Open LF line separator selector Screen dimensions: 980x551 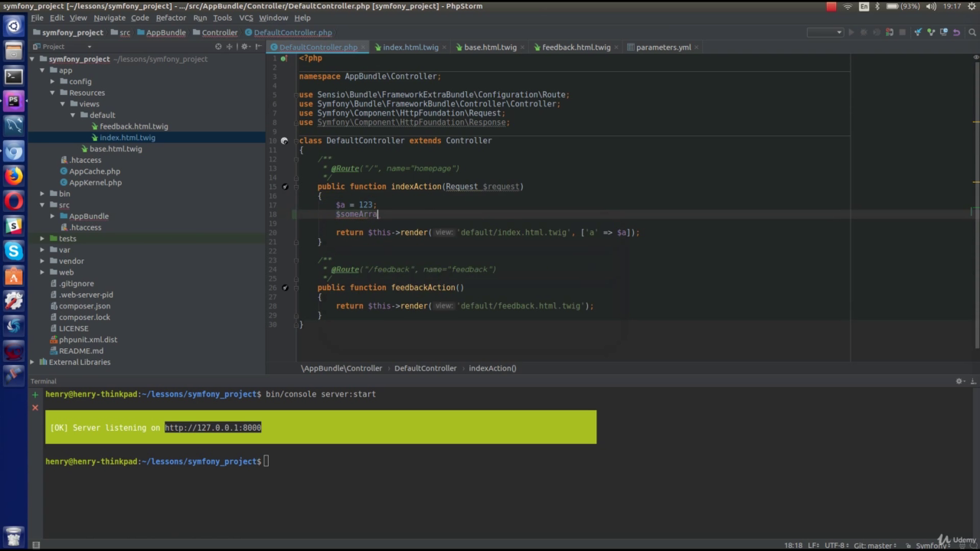[x=813, y=546]
